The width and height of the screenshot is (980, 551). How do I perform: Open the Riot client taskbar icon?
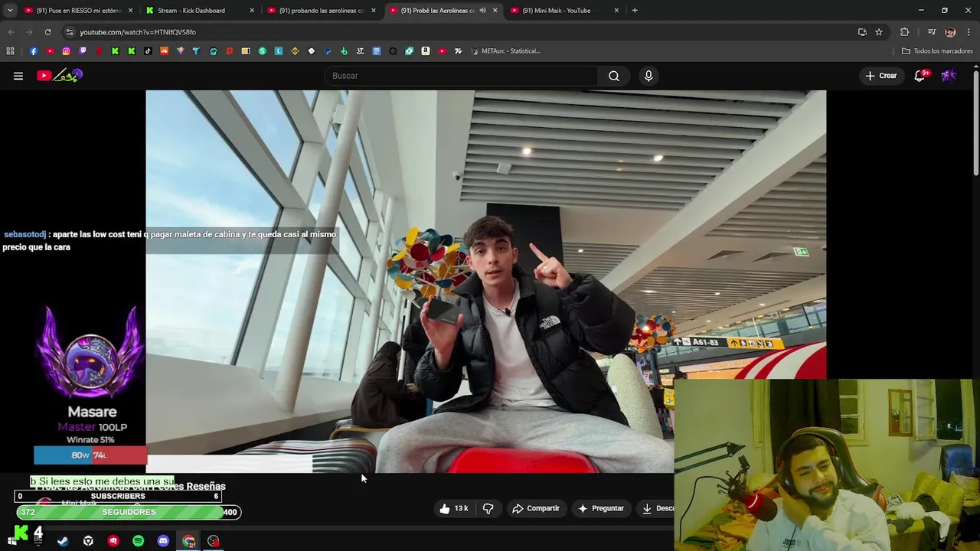[113, 541]
